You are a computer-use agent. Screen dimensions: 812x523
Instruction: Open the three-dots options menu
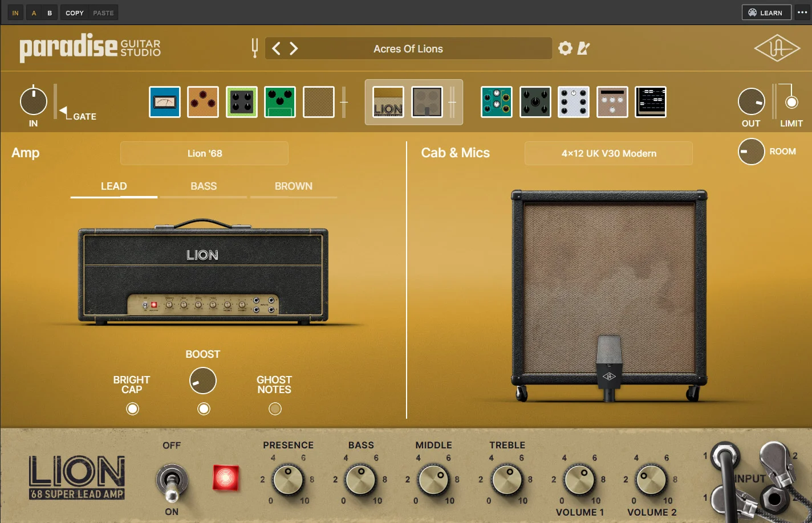tap(802, 13)
